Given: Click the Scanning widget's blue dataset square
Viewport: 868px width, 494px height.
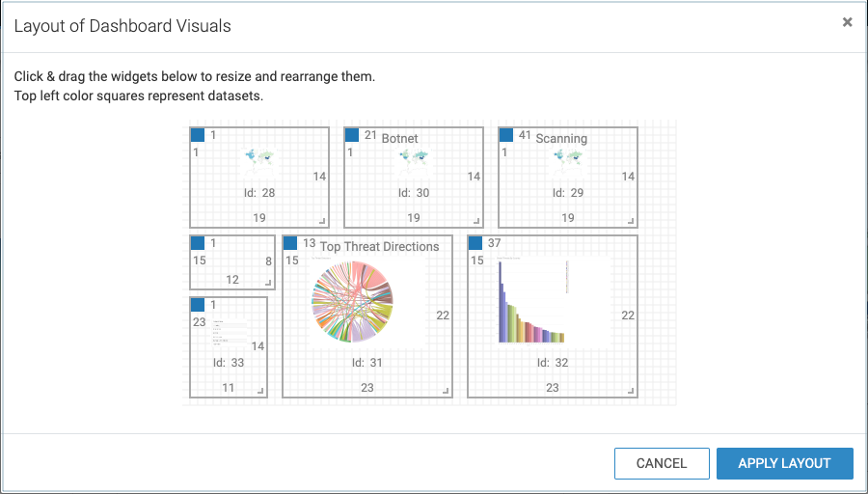Looking at the screenshot, I should point(506,135).
